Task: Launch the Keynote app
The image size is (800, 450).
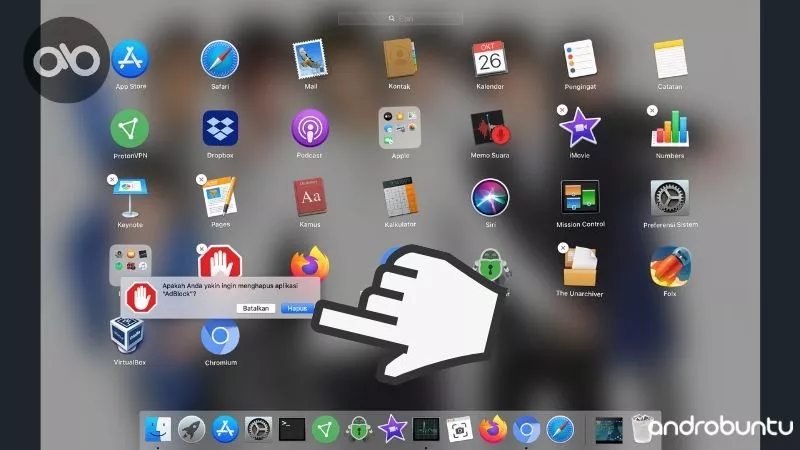Action: (130, 197)
